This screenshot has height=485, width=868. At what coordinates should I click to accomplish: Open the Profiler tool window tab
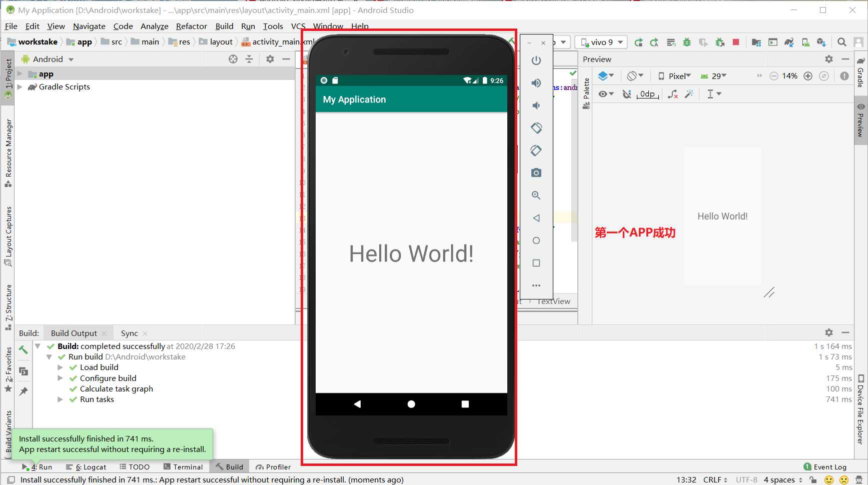coord(273,467)
